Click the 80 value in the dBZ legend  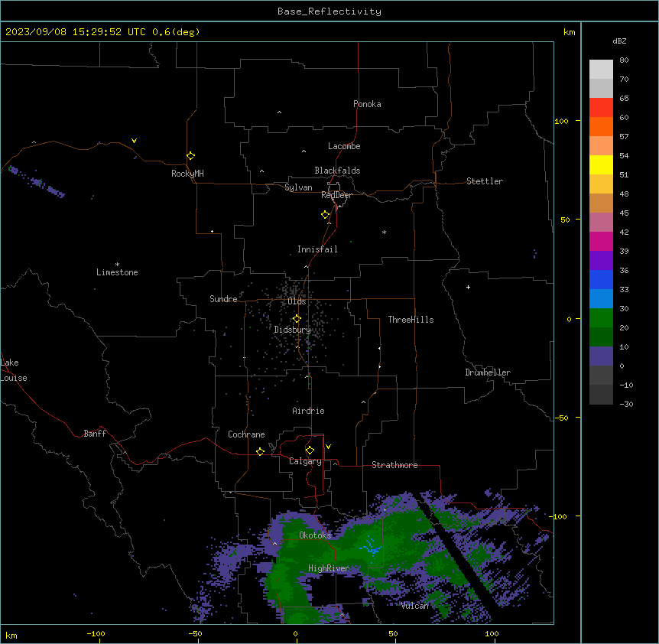[624, 60]
